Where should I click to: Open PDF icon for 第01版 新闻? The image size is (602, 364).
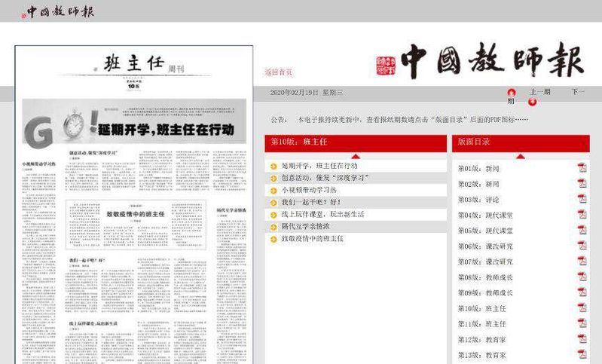click(582, 168)
